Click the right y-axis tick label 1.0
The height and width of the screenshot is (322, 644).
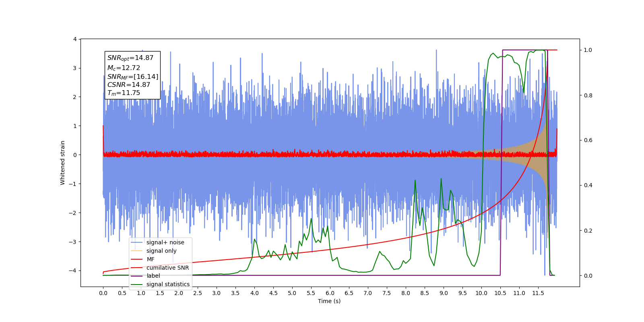588,50
